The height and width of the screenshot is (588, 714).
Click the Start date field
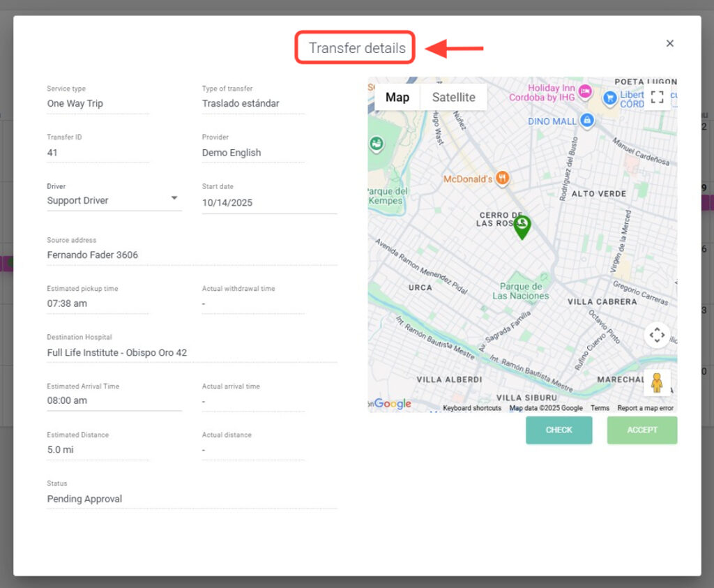(x=268, y=203)
